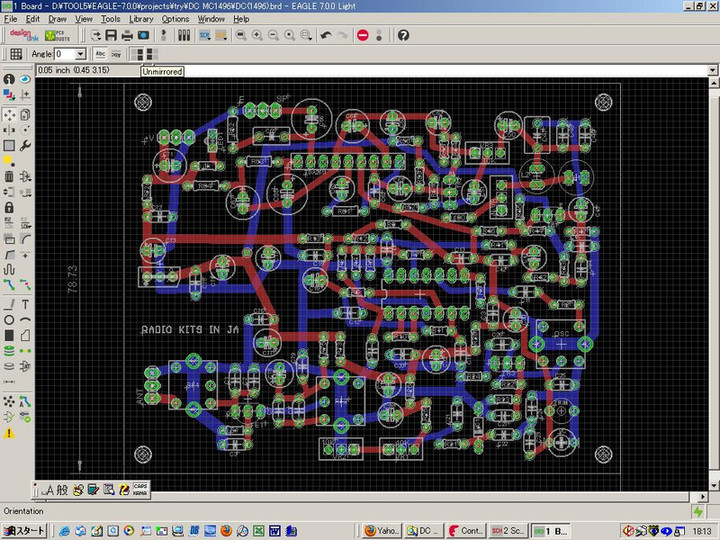Click the Print icon in toolbar
Screen dimensions: 720x540
(127, 35)
